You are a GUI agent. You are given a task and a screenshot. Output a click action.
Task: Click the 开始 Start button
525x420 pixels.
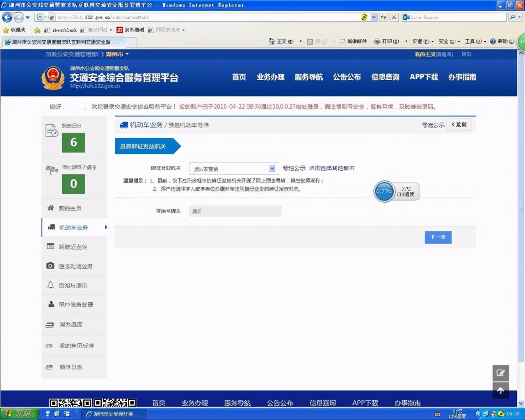(x=19, y=414)
